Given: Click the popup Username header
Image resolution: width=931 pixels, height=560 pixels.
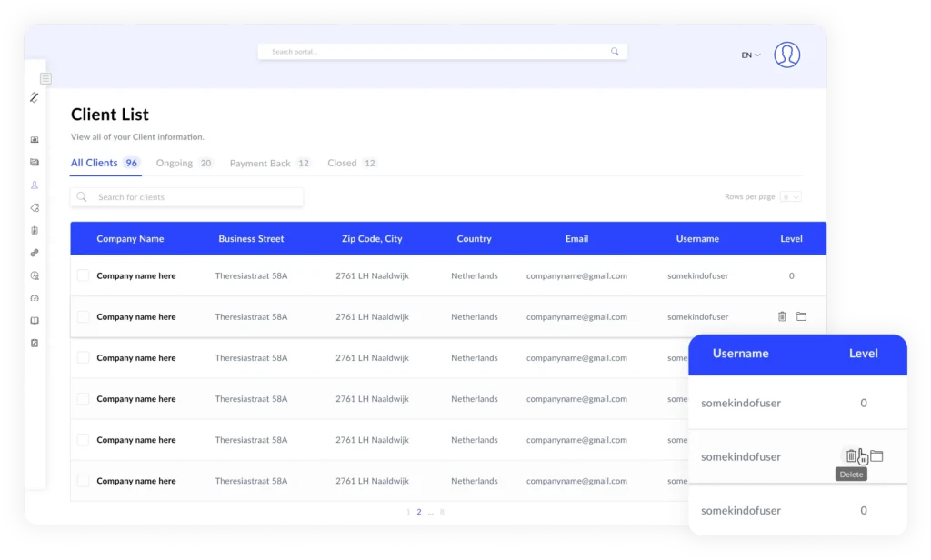Looking at the screenshot, I should [740, 354].
